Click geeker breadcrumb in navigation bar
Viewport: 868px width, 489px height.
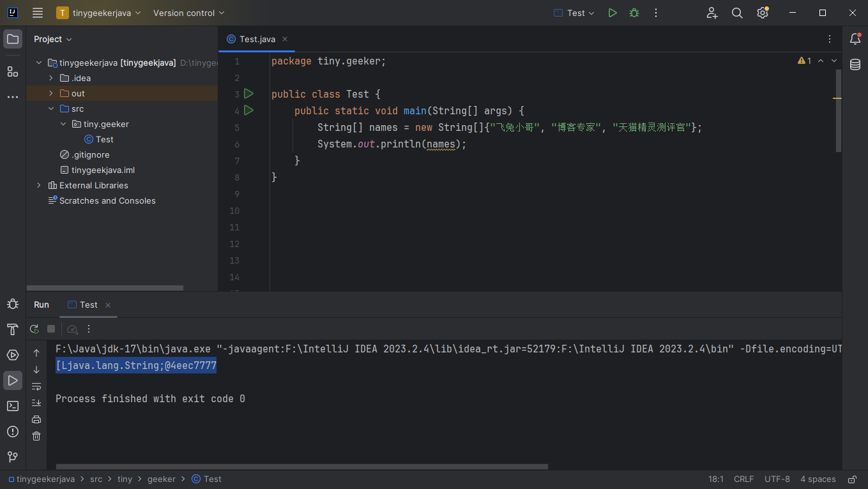click(162, 479)
